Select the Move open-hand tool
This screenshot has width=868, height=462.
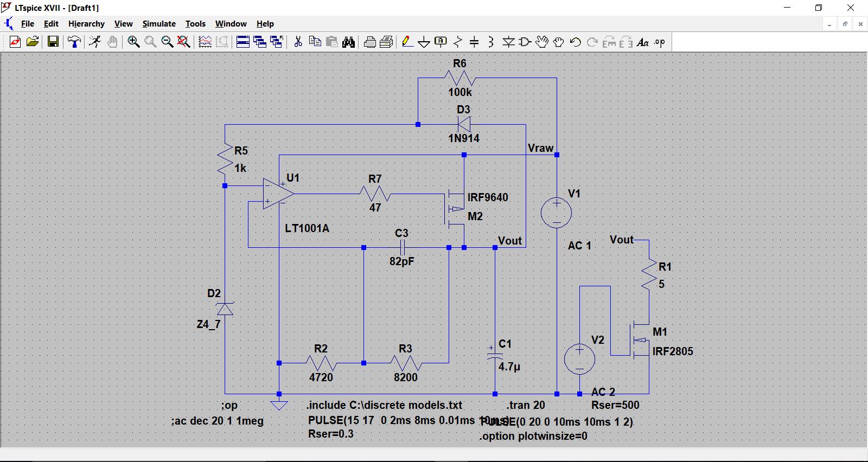pos(542,42)
